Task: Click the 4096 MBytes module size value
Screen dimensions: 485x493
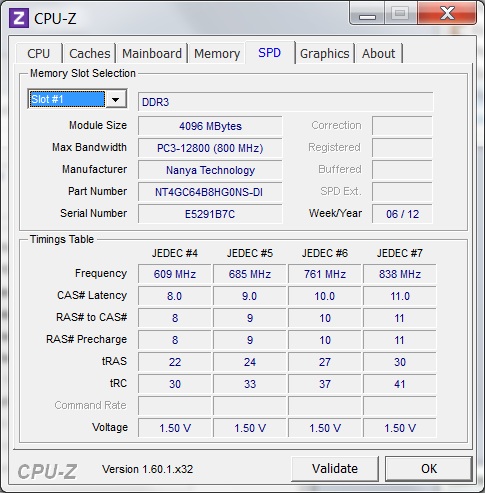Action: click(x=210, y=126)
